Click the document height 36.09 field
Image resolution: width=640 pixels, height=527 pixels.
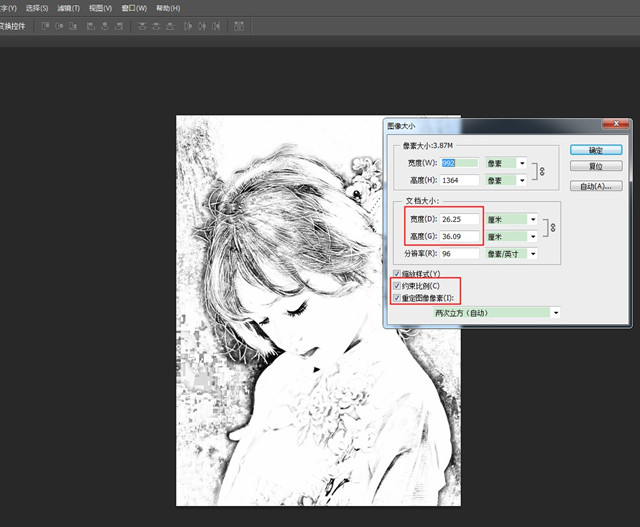pos(459,237)
